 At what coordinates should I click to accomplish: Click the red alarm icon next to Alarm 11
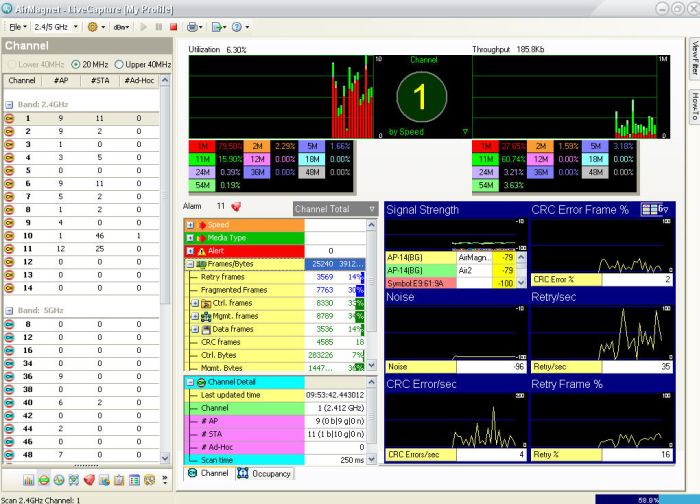click(x=236, y=206)
